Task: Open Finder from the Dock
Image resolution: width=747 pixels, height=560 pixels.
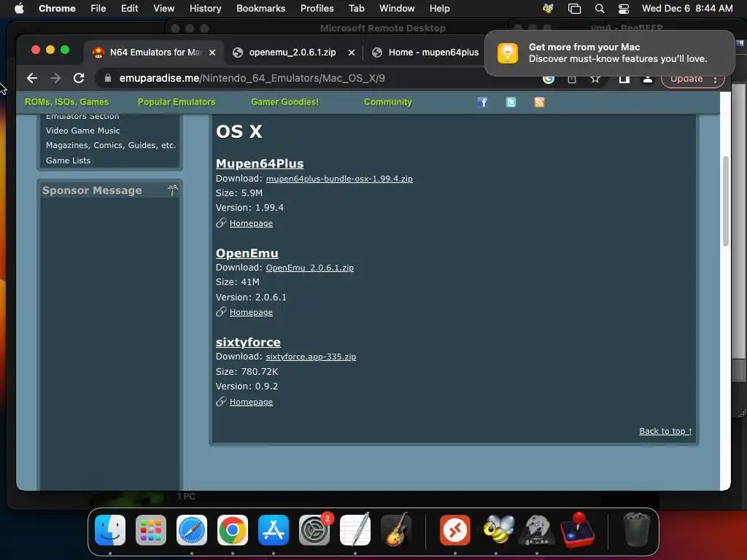Action: pos(110,530)
